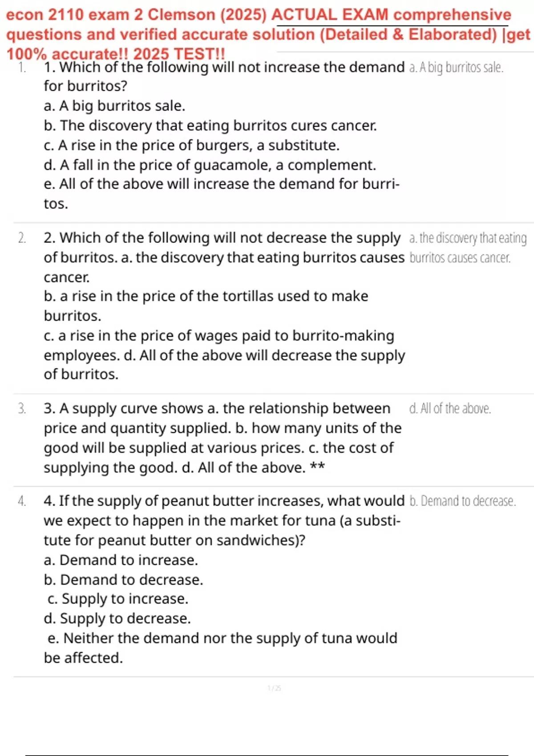The width and height of the screenshot is (534, 756).
Task: Click option 'd. A fall in the price of guacamole'
Action: click(210, 165)
